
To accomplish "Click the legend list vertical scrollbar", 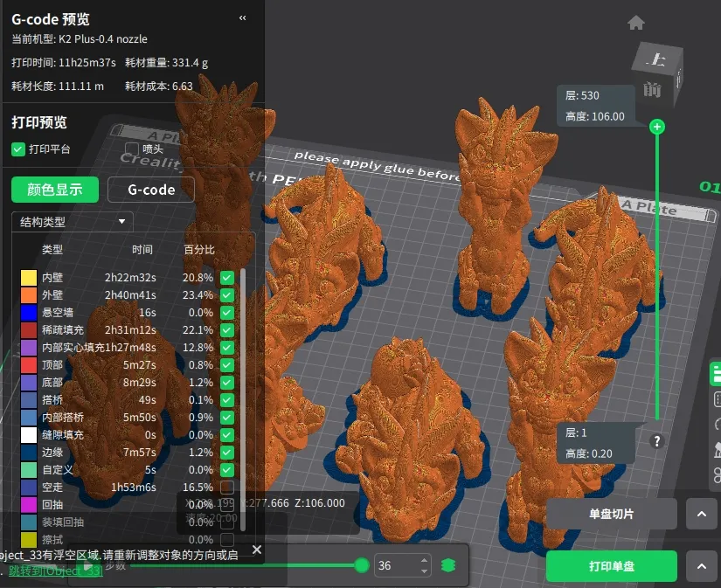I will (243, 400).
